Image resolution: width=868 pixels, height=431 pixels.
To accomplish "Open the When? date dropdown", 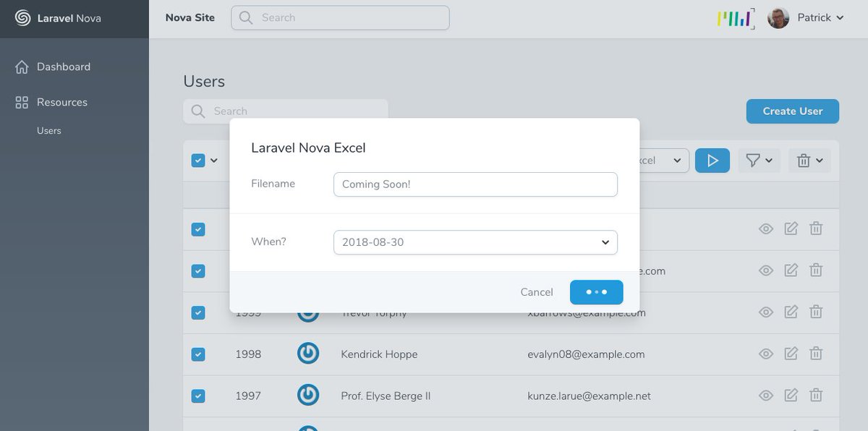I will 475,242.
